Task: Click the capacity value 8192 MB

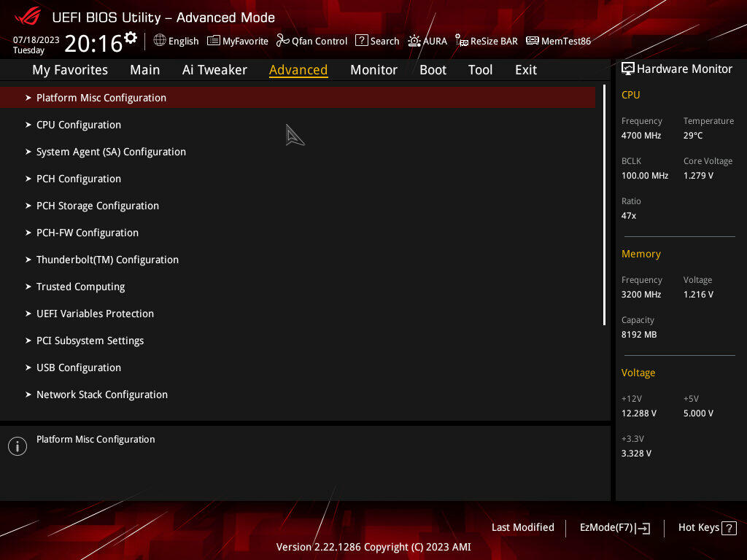Action: (x=639, y=335)
